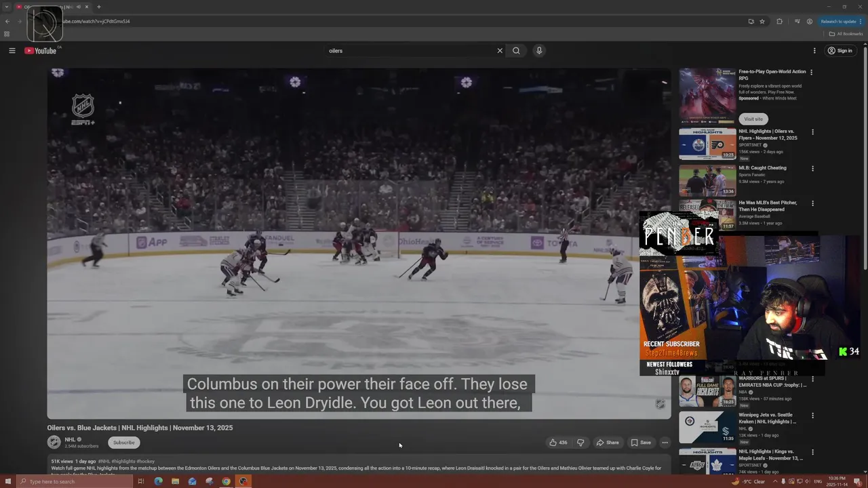This screenshot has width=868, height=488.
Task: Open File Explorer from the taskbar
Action: tap(175, 481)
